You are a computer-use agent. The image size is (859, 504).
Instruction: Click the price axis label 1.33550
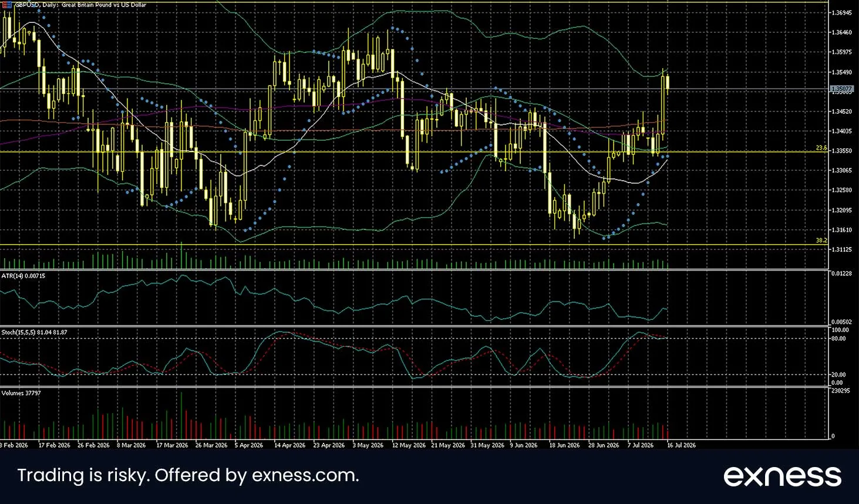click(x=842, y=151)
